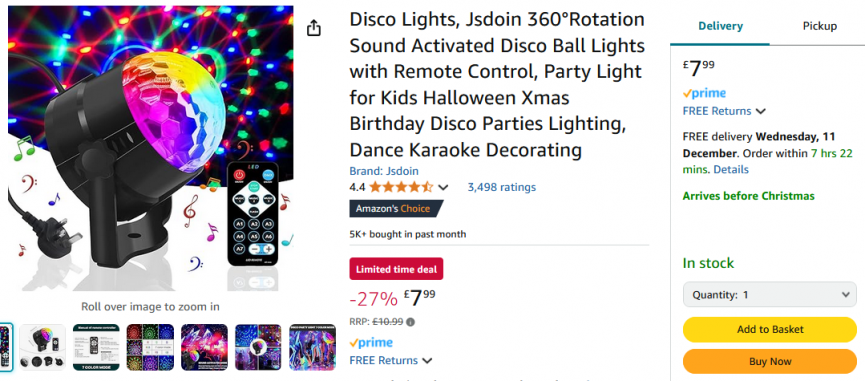
Task: Click the RRP info icon
Action: coord(410,322)
